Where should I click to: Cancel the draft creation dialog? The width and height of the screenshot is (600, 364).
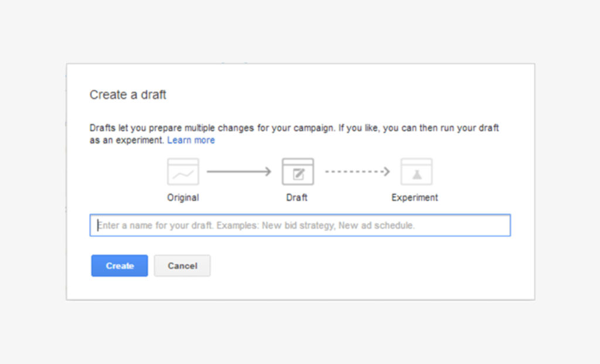[182, 266]
